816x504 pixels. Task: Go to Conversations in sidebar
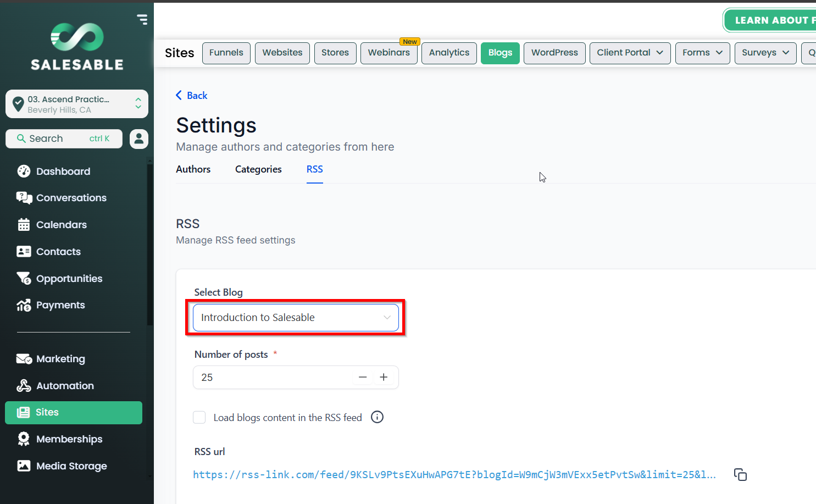click(71, 198)
